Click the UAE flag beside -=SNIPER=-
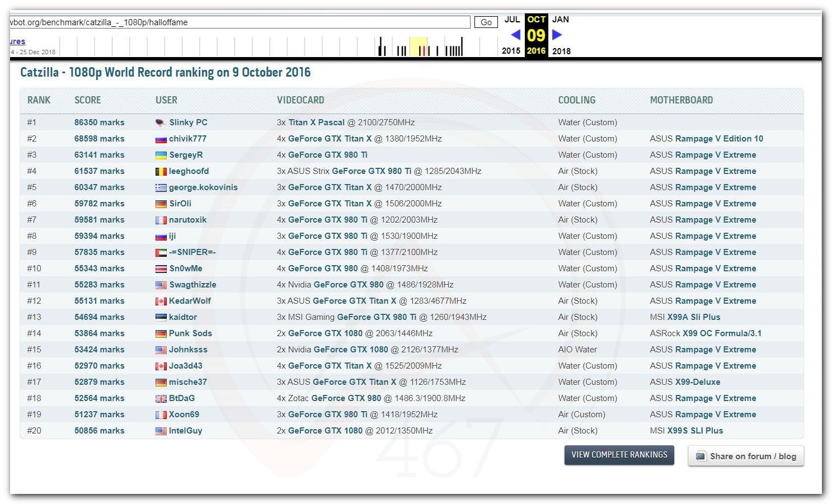Screen dimensions: 832x504 (161, 252)
